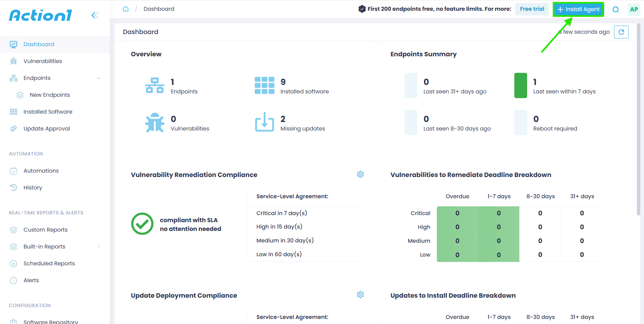Expand the Built-in Reports submenu
Viewport: 644px width, 324px height.
tap(98, 247)
